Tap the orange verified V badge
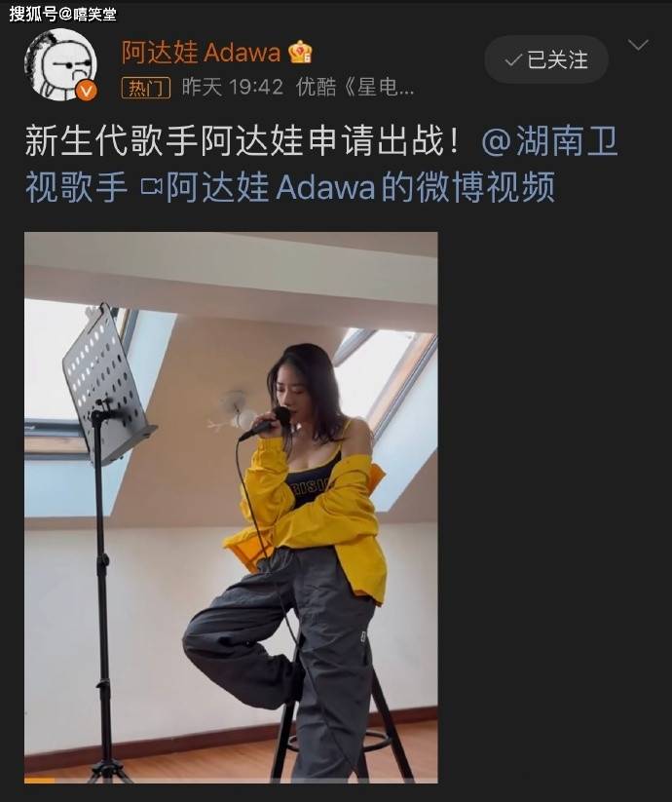The height and width of the screenshot is (802, 672). pos(87,91)
